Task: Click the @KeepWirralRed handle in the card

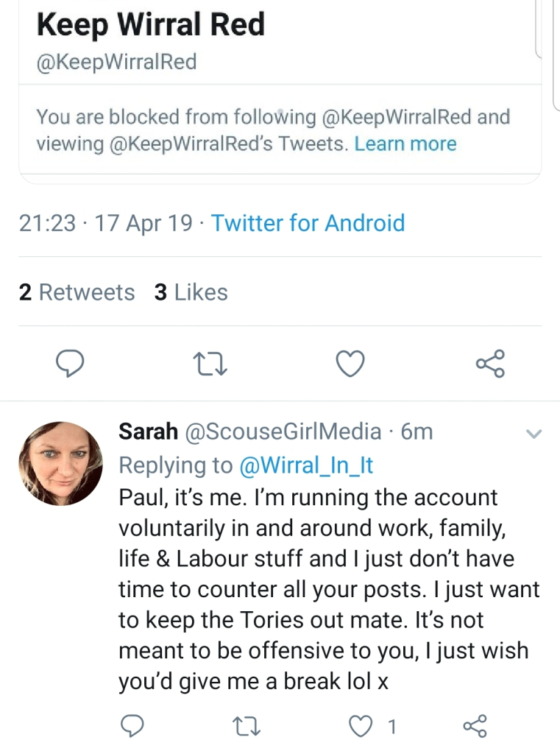Action: [116, 62]
